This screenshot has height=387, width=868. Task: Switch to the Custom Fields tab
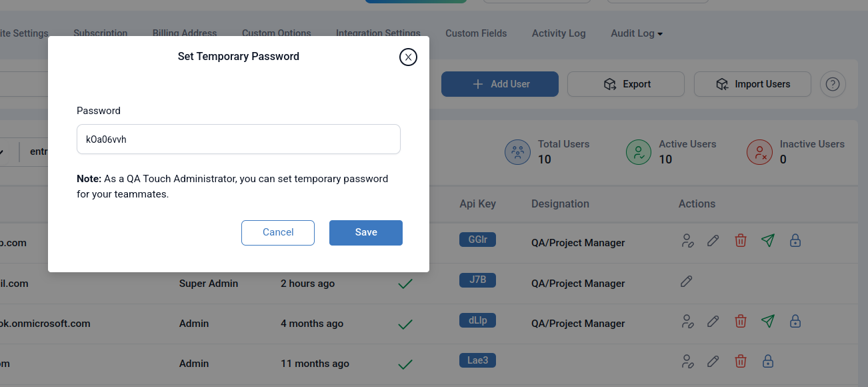476,33
